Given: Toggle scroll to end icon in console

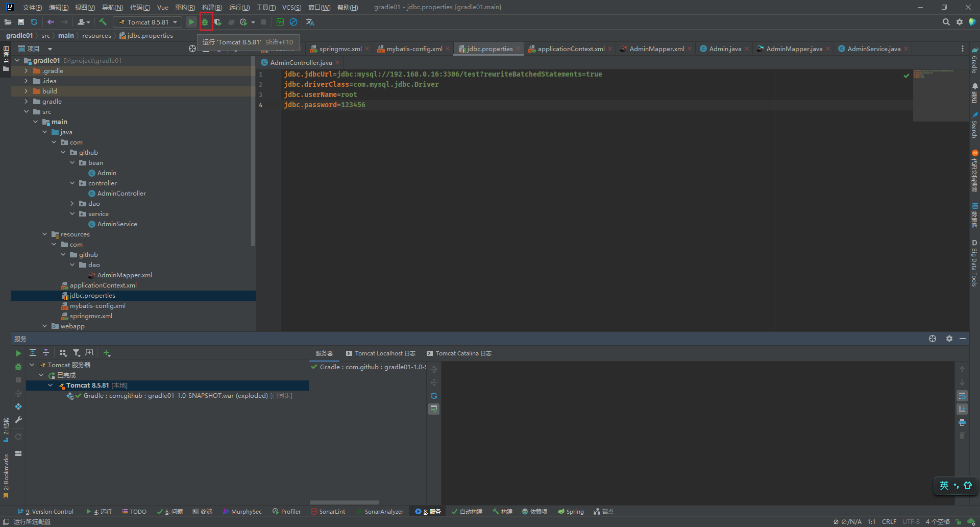Looking at the screenshot, I should (x=962, y=409).
